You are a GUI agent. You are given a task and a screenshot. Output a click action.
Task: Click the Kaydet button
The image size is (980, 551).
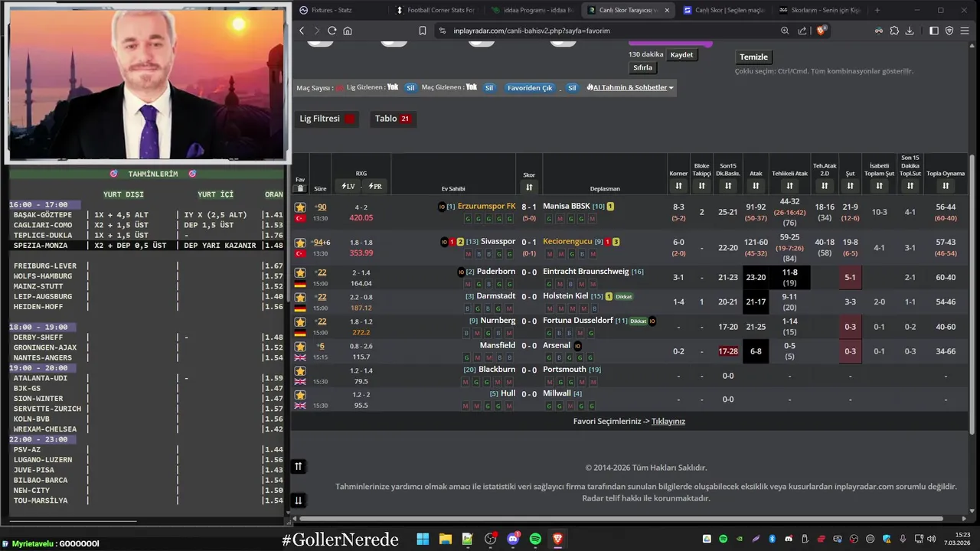pos(681,54)
